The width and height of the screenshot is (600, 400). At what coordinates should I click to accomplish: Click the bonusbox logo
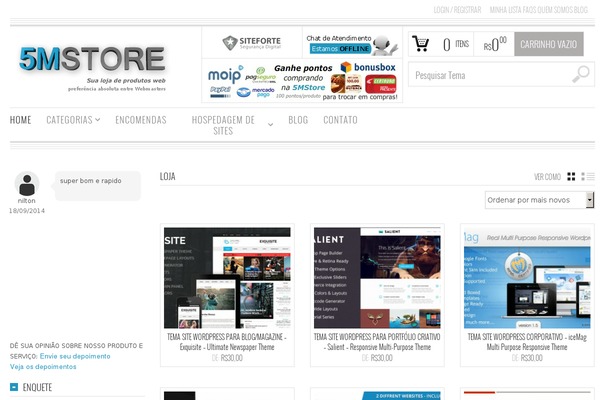tap(368, 67)
